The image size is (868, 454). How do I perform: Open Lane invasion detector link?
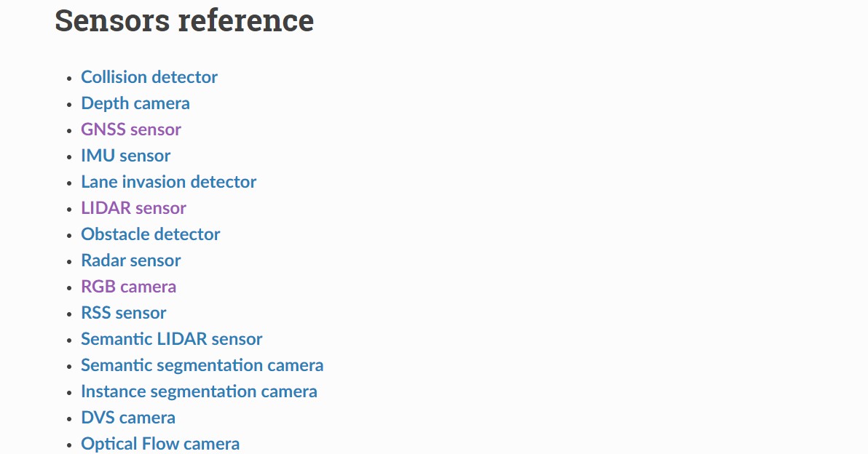169,182
